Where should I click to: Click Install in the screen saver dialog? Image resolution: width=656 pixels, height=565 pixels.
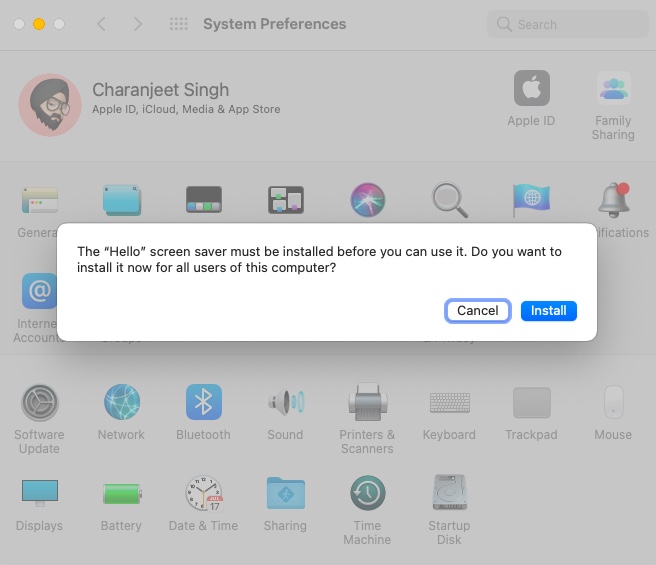[548, 311]
